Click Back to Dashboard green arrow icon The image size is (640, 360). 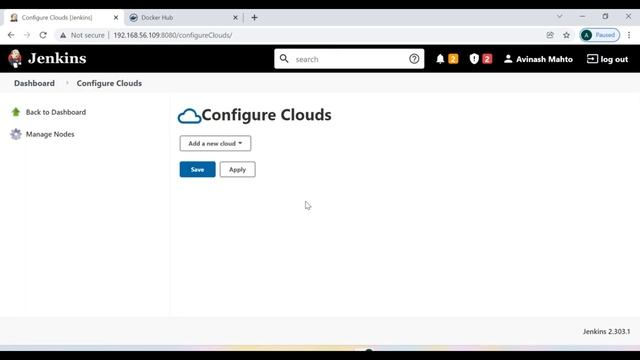(16, 112)
